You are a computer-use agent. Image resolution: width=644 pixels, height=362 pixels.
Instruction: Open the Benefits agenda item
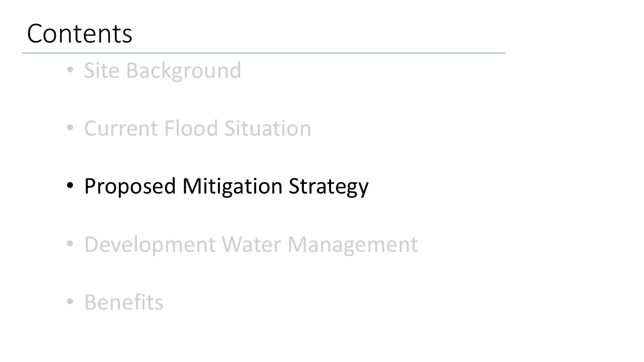124,303
